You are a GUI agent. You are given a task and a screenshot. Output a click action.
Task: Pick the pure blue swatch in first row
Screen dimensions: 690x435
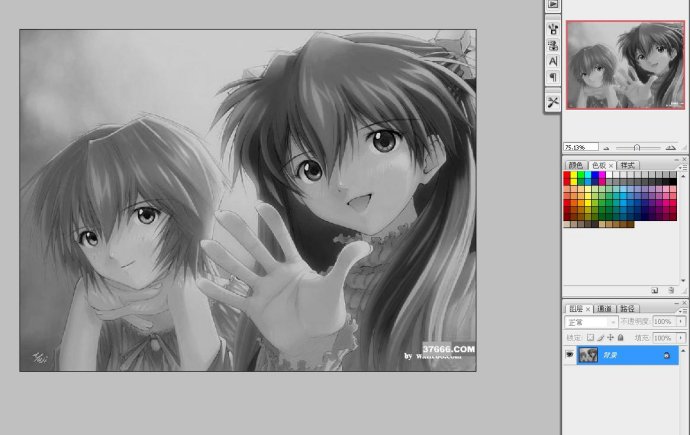(x=595, y=175)
